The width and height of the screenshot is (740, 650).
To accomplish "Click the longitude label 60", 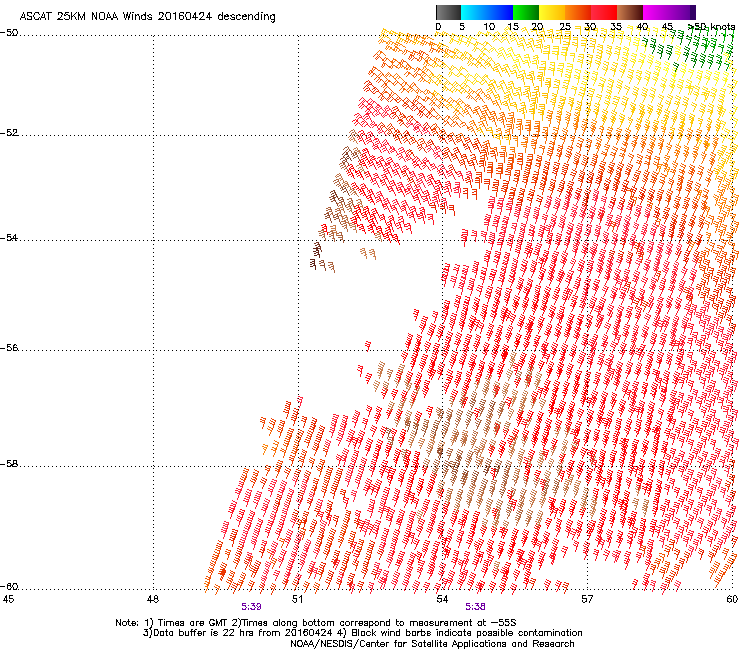I will tap(732, 599).
